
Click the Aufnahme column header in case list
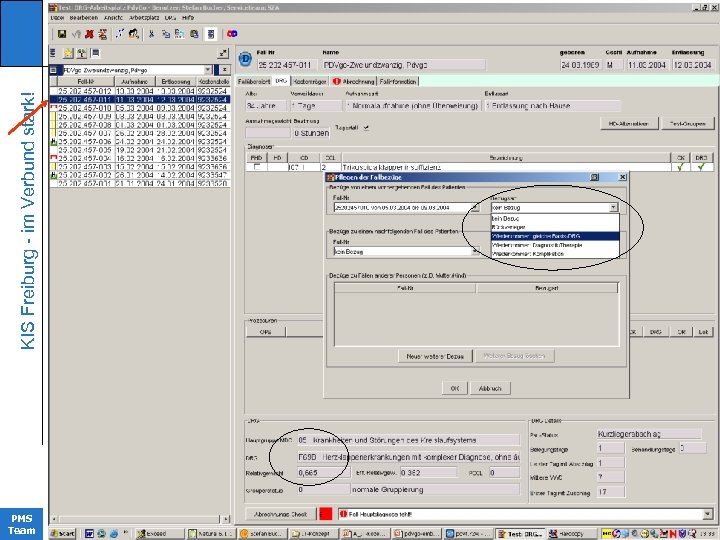(x=135, y=81)
